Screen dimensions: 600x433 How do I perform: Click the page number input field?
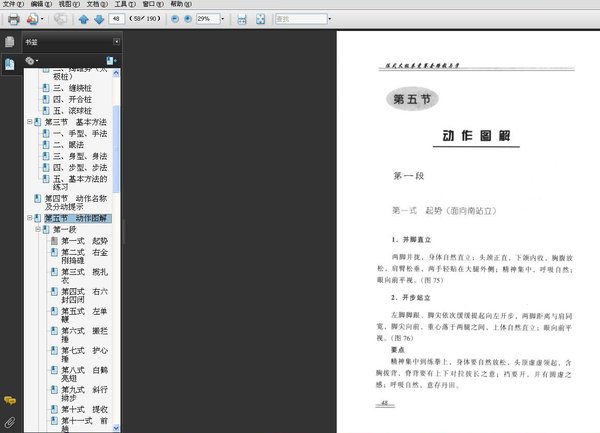click(117, 19)
